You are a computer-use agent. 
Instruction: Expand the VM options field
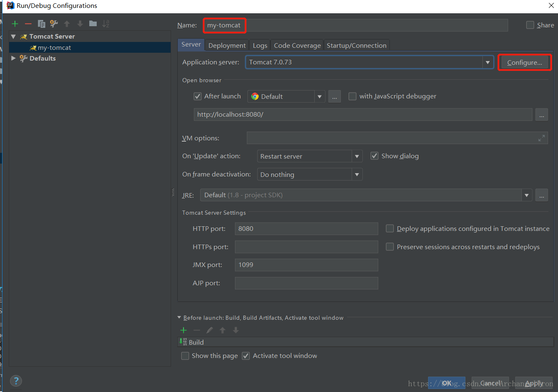click(x=541, y=138)
